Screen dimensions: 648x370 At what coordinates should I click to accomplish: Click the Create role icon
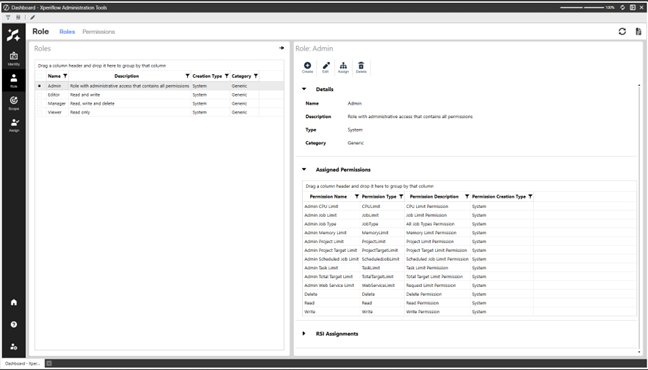(x=307, y=67)
